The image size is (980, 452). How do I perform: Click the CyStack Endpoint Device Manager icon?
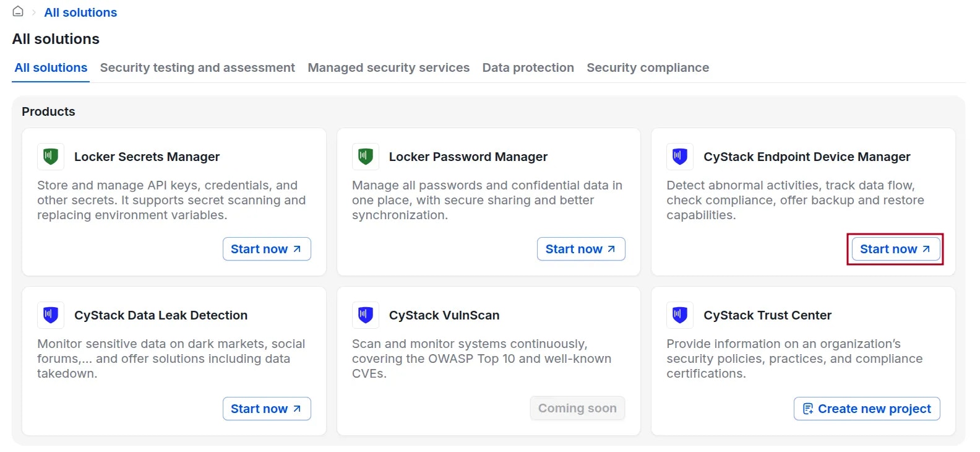pos(680,157)
